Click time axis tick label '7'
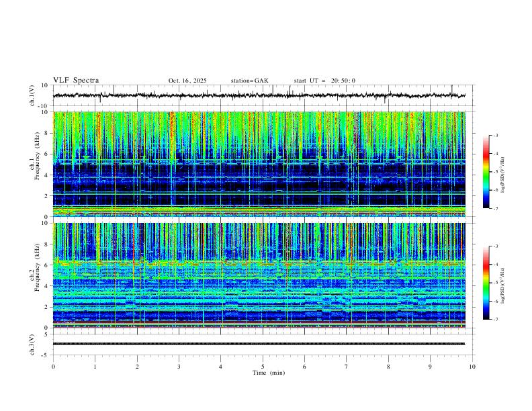The image size is (532, 411). click(x=347, y=367)
